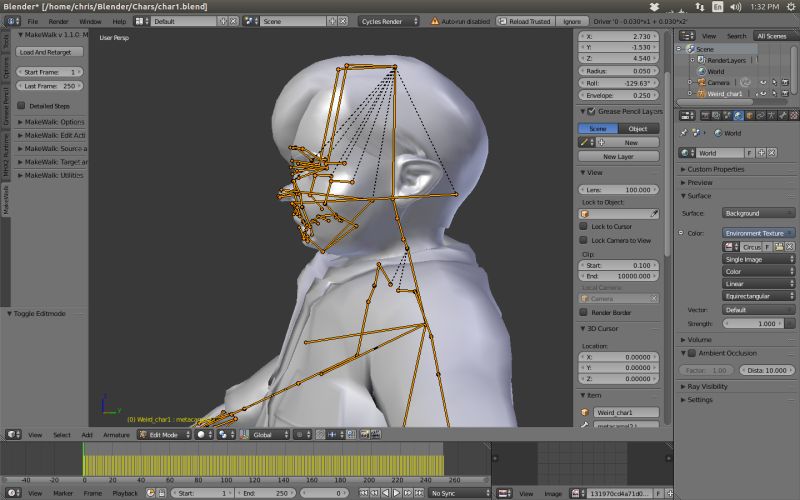
Task: Play animation in reverse in timeline
Action: 386,493
